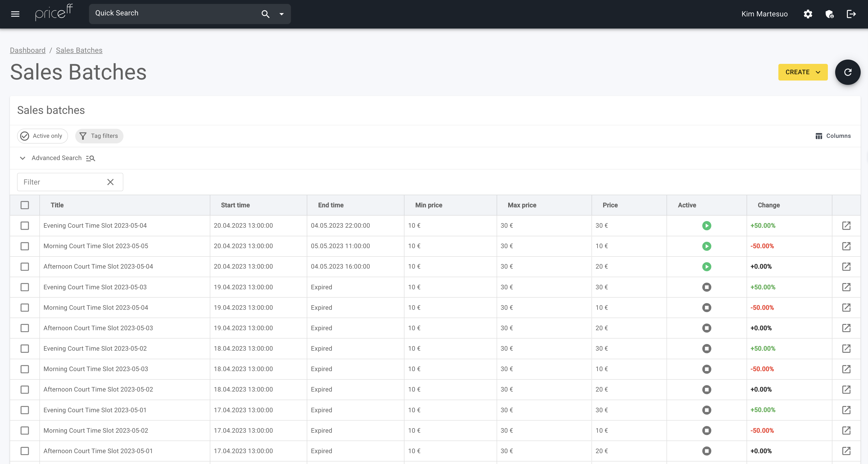
Task: Open edit icon for Morning Court Time Slot 2023-05-05
Action: [846, 246]
